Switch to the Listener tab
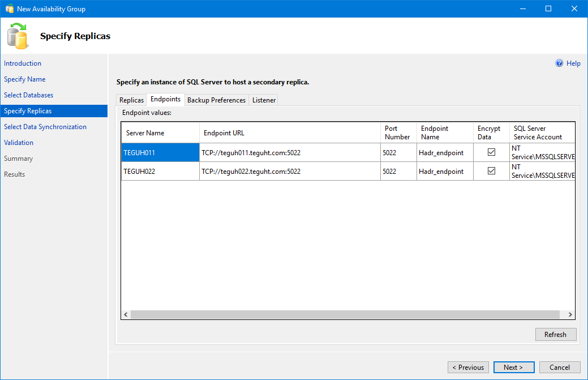 pos(263,100)
